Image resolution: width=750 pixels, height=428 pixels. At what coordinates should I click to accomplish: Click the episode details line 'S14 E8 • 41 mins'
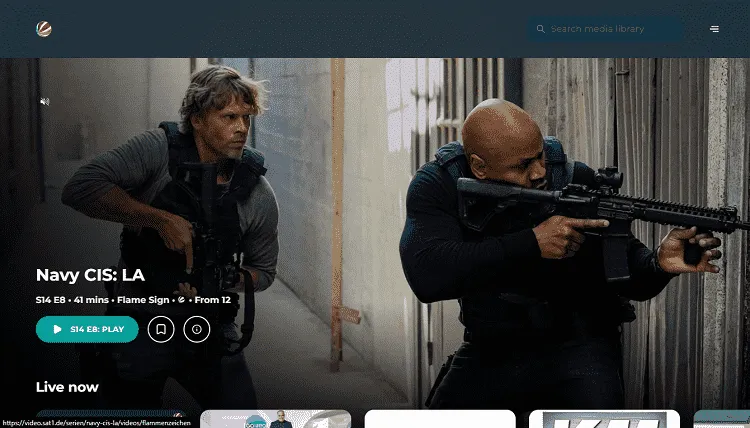tap(72, 300)
